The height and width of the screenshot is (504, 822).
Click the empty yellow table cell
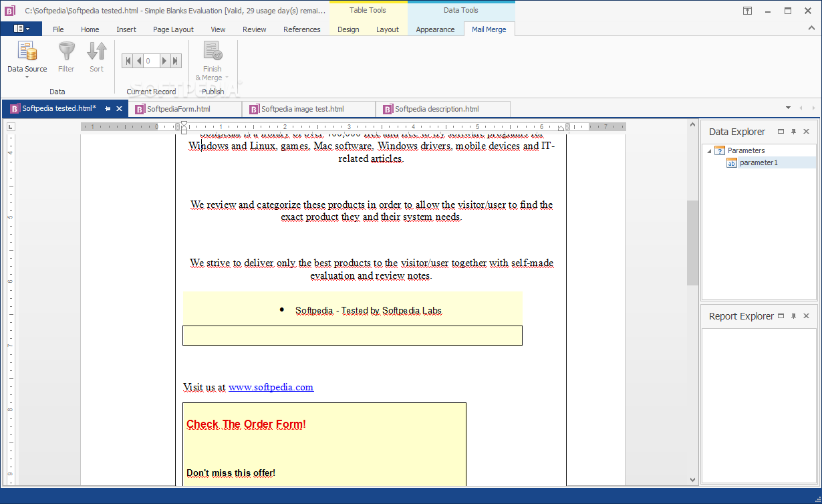(352, 336)
